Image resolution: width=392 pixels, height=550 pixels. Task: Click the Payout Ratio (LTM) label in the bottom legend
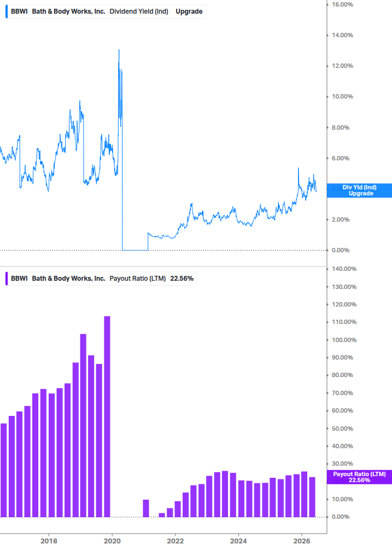point(138,279)
